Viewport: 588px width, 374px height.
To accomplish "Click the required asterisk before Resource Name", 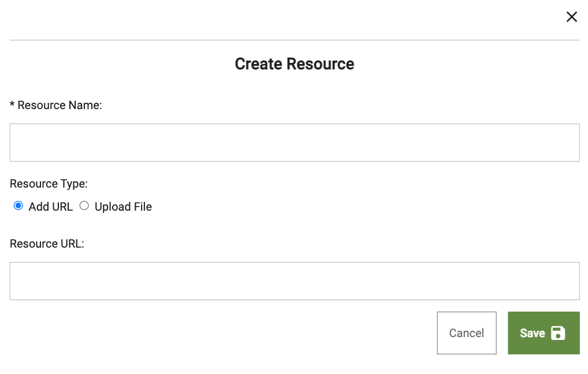I will click(12, 104).
